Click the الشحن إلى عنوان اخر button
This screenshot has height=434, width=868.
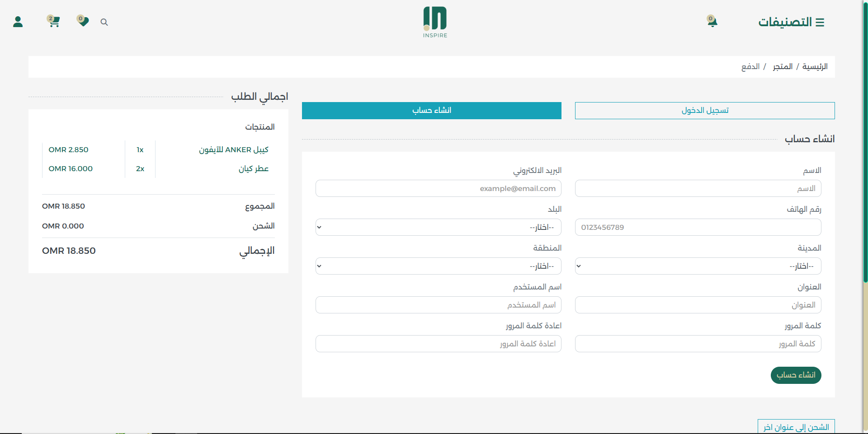[x=796, y=427]
